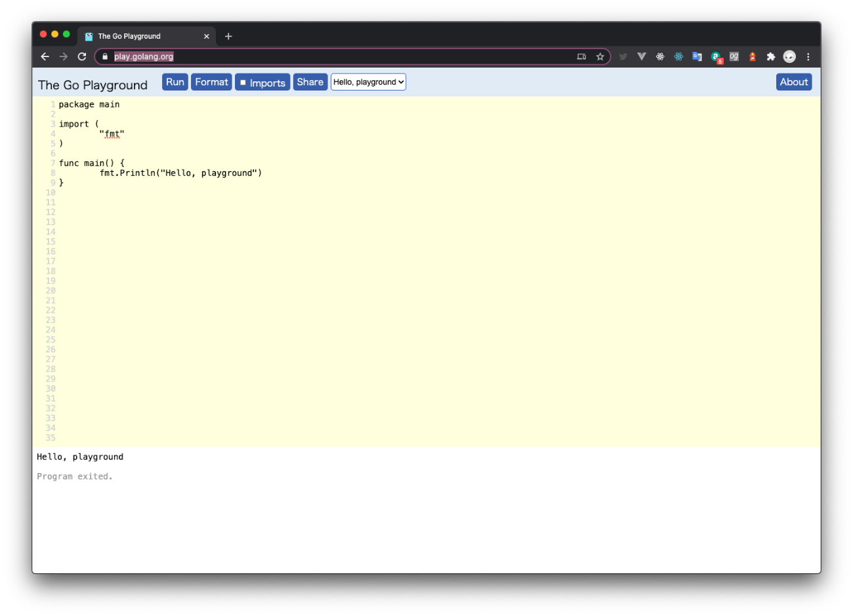Open the Hello, playground examples dropdown
This screenshot has height=616, width=853.
(x=368, y=82)
